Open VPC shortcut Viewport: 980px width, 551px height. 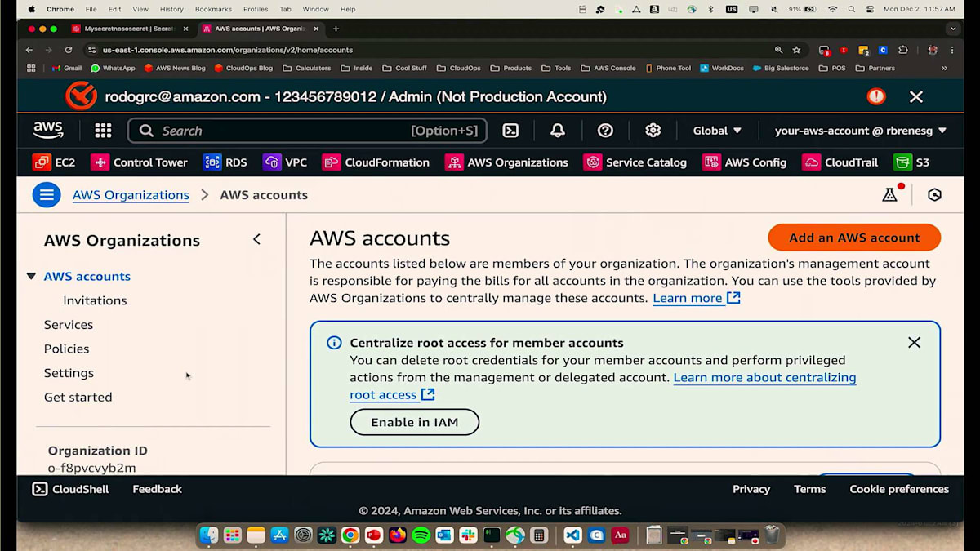(x=285, y=162)
